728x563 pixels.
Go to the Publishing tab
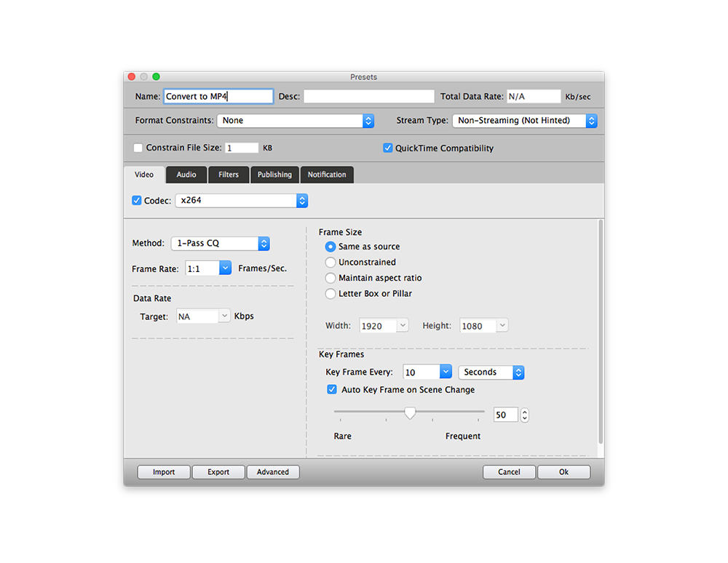tap(274, 175)
